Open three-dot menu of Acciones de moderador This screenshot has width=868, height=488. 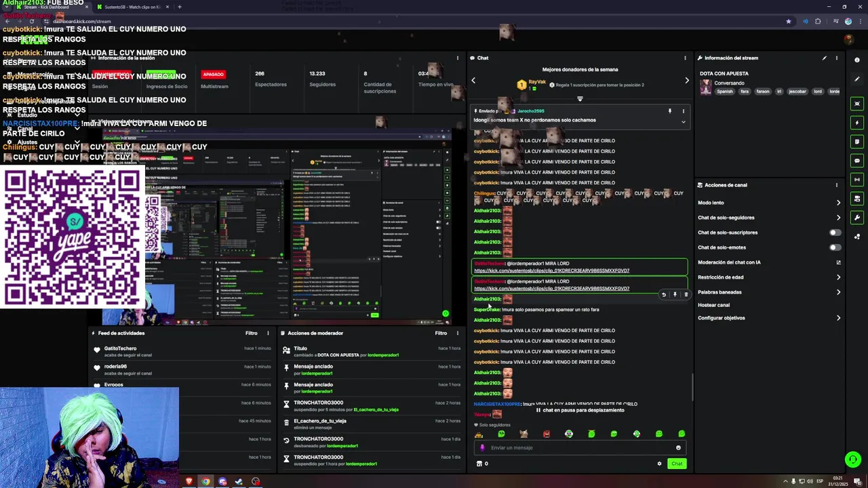coord(457,333)
